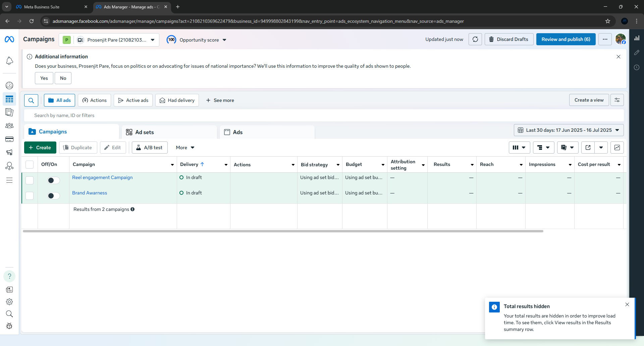Viewport: 644px width, 346px height.
Task: Open the Help question mark icon
Action: 9,276
